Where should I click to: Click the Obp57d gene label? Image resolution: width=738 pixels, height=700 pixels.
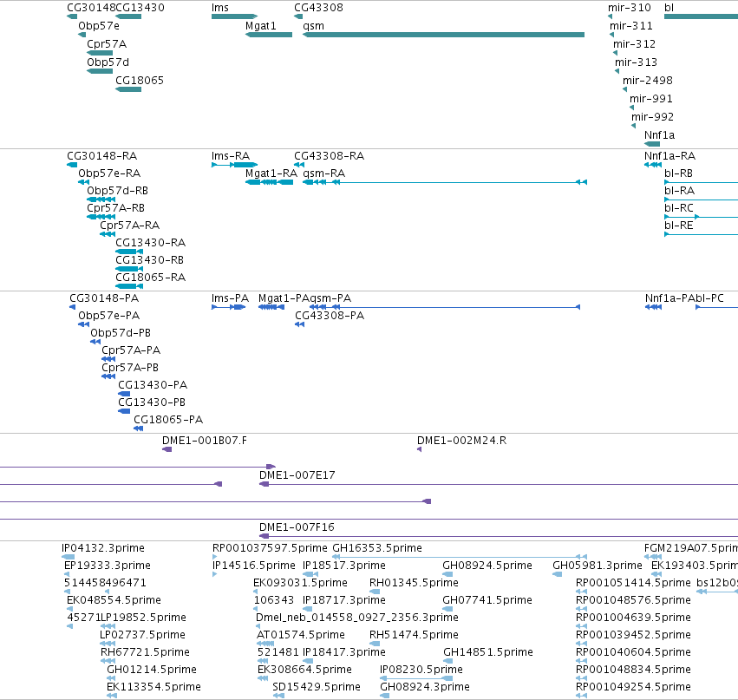coord(108,62)
